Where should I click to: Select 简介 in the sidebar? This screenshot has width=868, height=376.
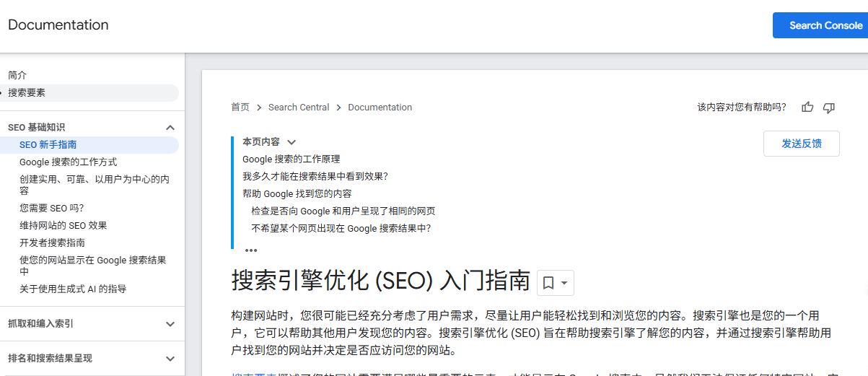coord(17,75)
